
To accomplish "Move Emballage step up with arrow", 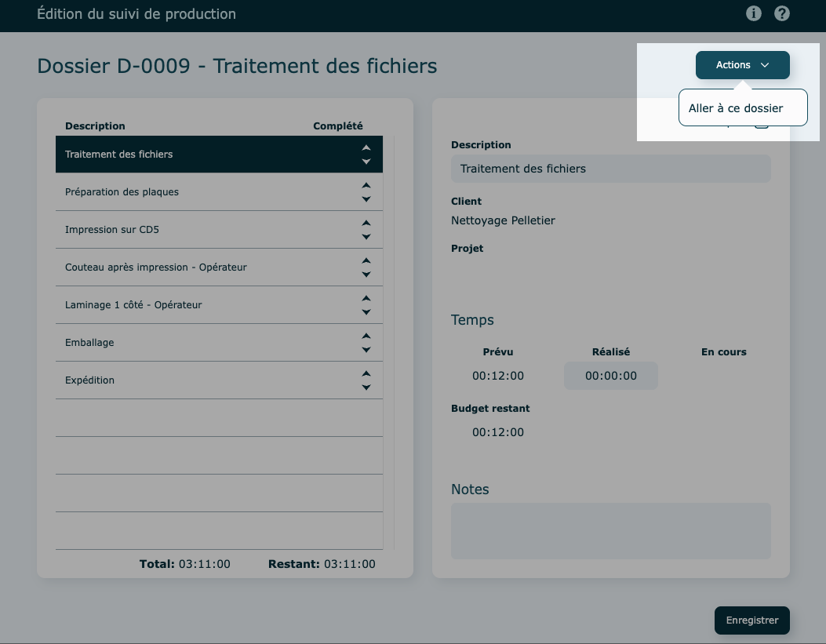I will (x=366, y=336).
